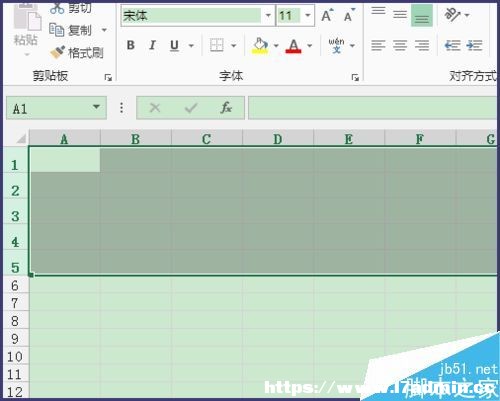
Task: Click the Decrease Font Size icon
Action: (x=349, y=15)
